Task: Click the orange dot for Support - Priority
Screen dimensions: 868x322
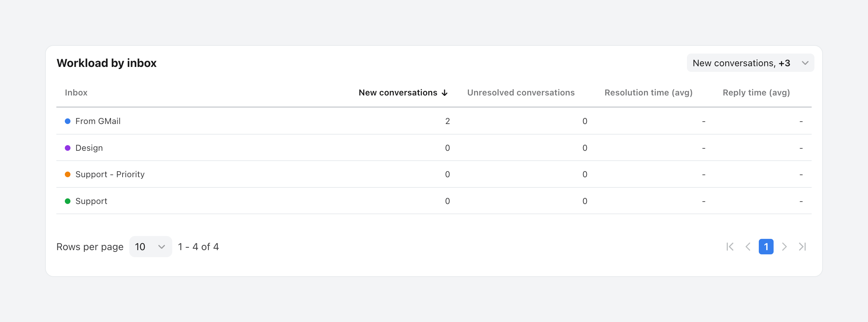Action: click(x=68, y=174)
